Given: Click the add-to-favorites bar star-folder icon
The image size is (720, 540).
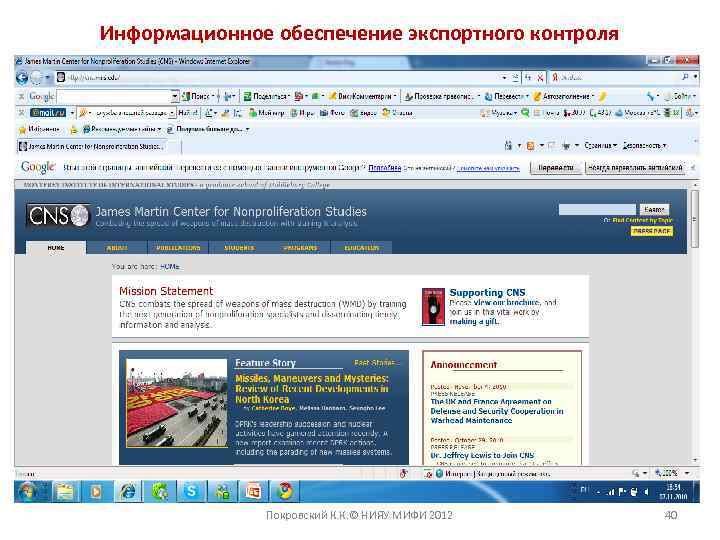Looking at the screenshot, I should pos(73,129).
